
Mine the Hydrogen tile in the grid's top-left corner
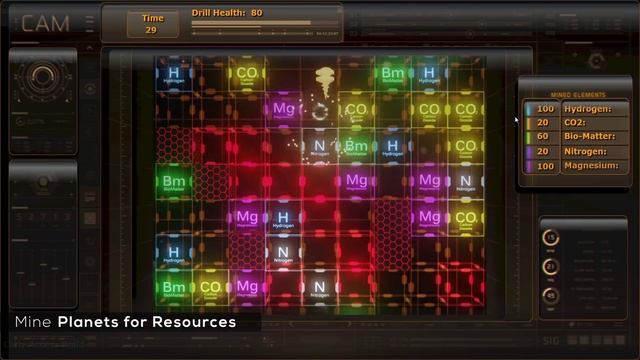[x=174, y=74]
